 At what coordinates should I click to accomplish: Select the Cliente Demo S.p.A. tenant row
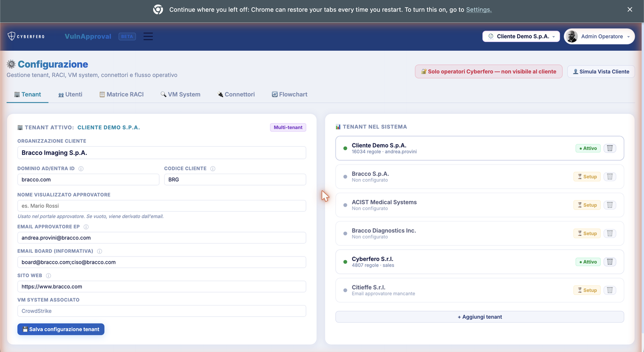point(480,148)
